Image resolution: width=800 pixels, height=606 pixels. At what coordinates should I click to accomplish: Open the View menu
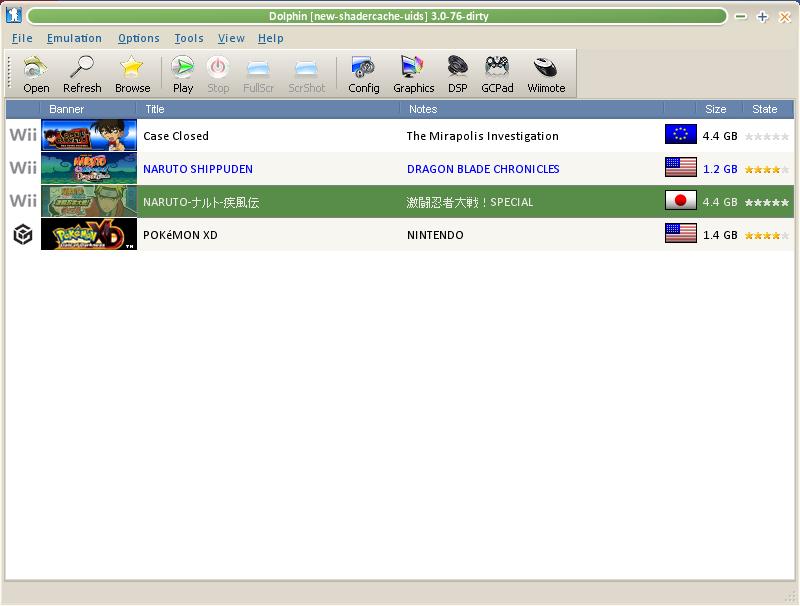231,38
